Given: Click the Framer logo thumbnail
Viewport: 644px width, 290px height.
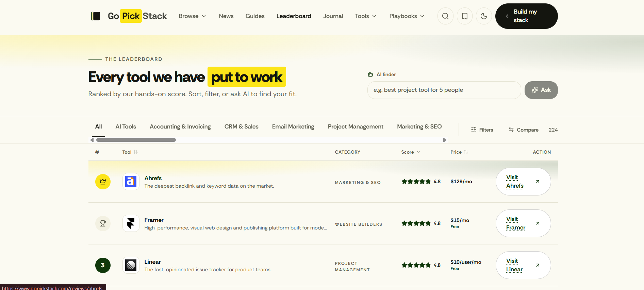Looking at the screenshot, I should pos(131,223).
